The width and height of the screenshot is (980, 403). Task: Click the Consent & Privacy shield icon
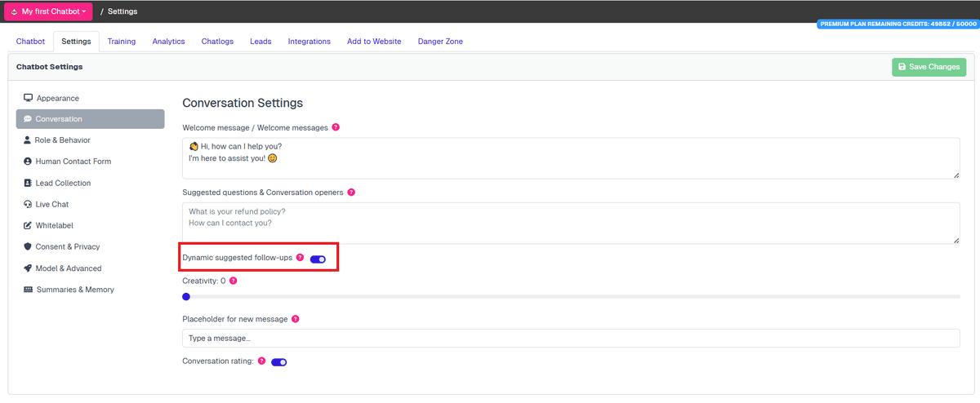pos(28,246)
